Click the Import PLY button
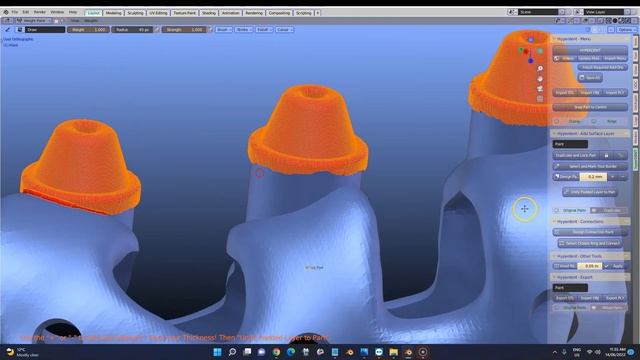This screenshot has height=360, width=640. [x=615, y=93]
